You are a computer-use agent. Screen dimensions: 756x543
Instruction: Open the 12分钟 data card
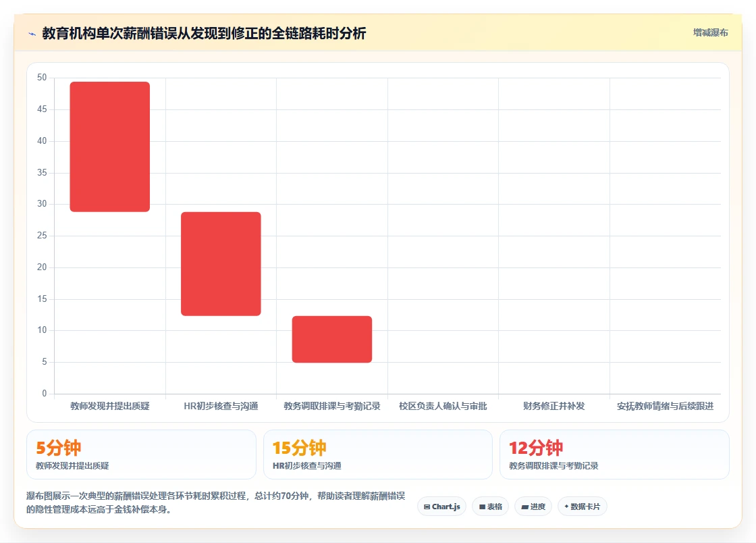click(614, 455)
